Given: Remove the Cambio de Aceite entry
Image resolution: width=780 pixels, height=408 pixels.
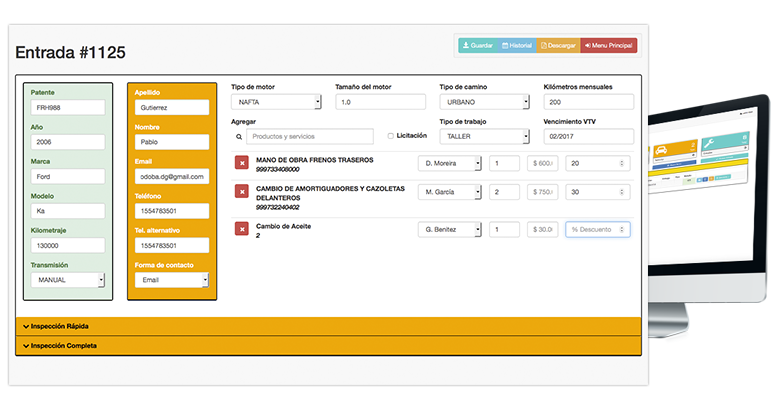Looking at the screenshot, I should pos(241,229).
